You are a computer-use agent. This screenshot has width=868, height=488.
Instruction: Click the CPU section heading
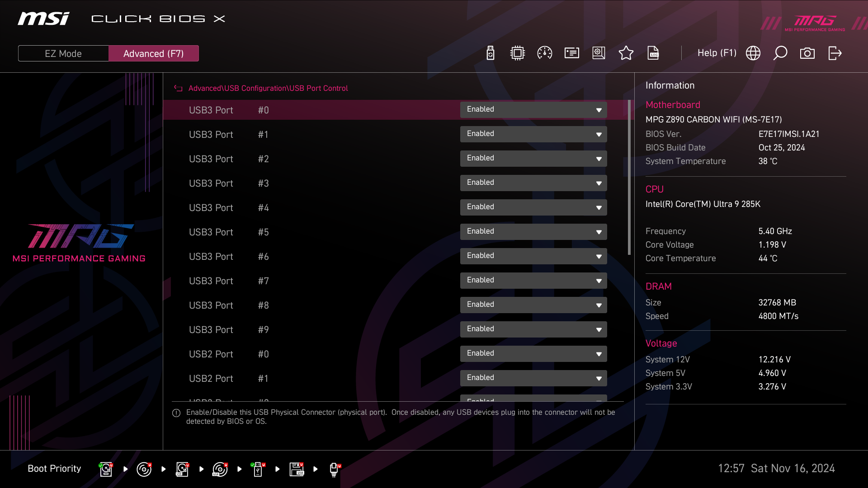655,189
